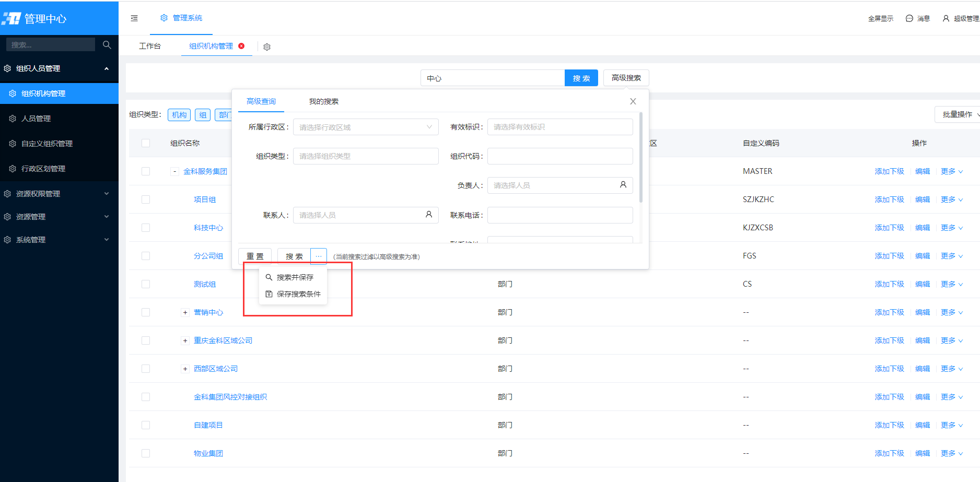This screenshot has width=980, height=482.
Task: Select the 管理系统 top tab
Action: click(181, 18)
